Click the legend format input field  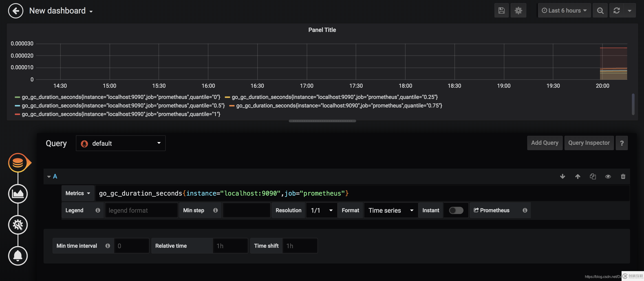click(x=141, y=210)
